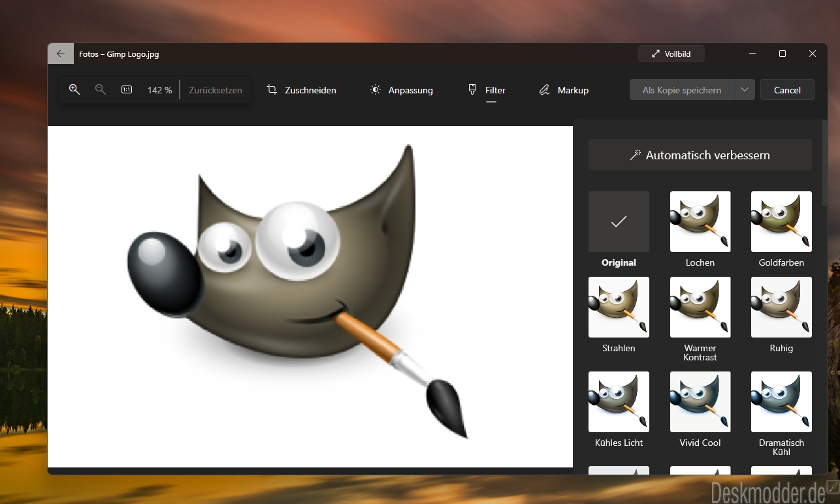
Task: Apply the Kühles Licht filter
Action: coord(619,402)
